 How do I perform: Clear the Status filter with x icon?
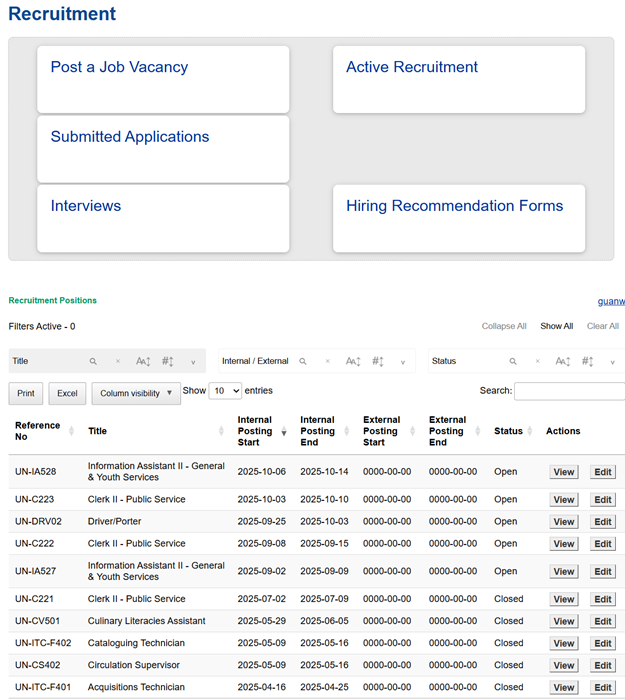pyautogui.click(x=537, y=361)
